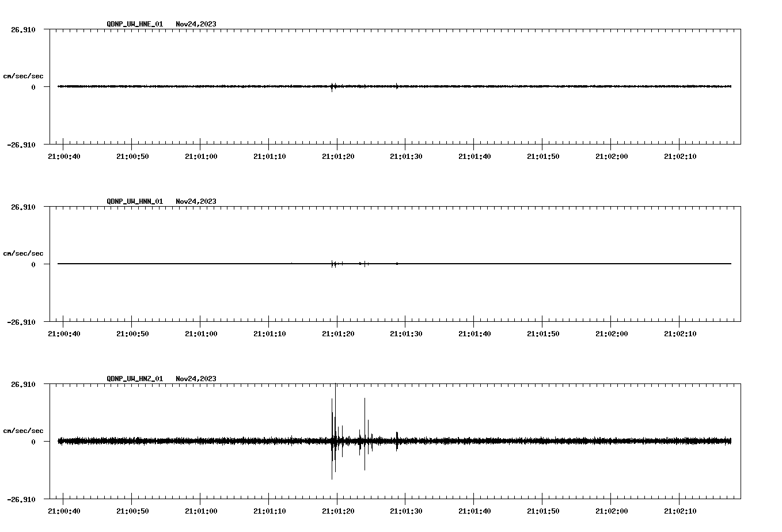Click the 26.910 maximum label on HNZ plot
782x532 pixels.
pos(23,385)
